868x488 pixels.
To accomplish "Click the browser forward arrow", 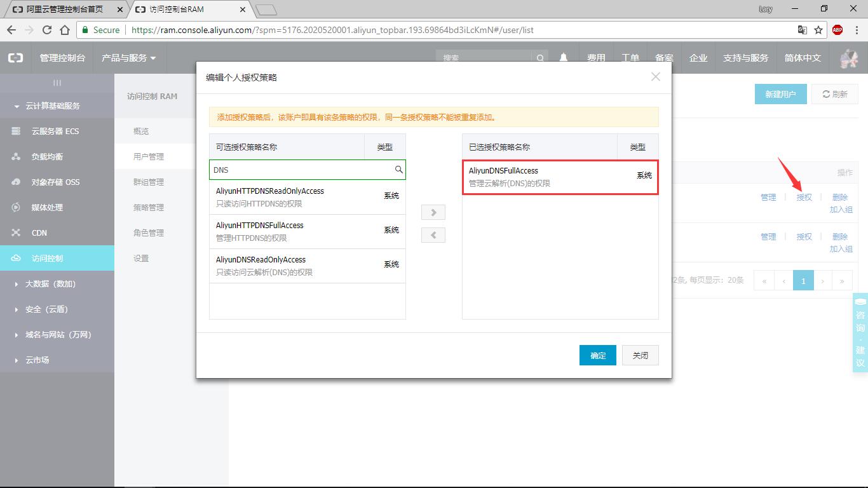I will [x=29, y=30].
